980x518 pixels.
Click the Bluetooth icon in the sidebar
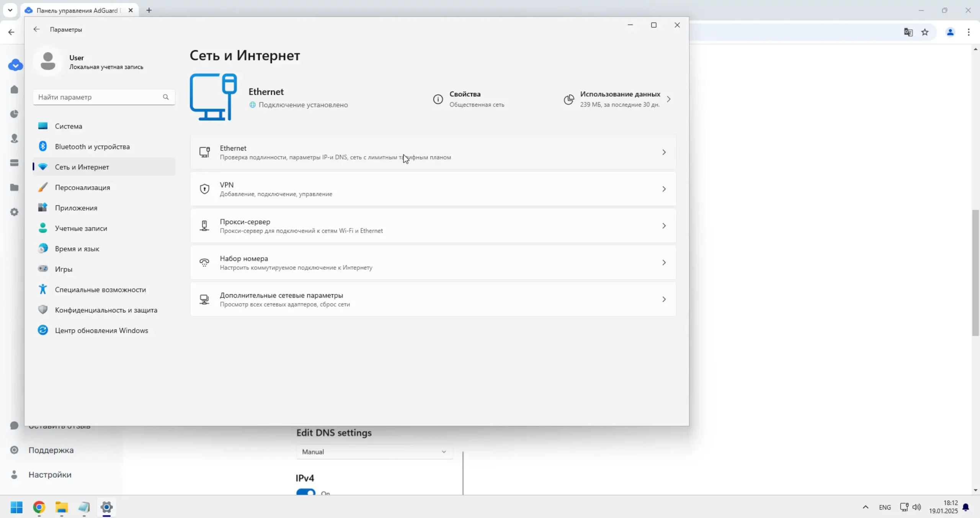tap(43, 146)
